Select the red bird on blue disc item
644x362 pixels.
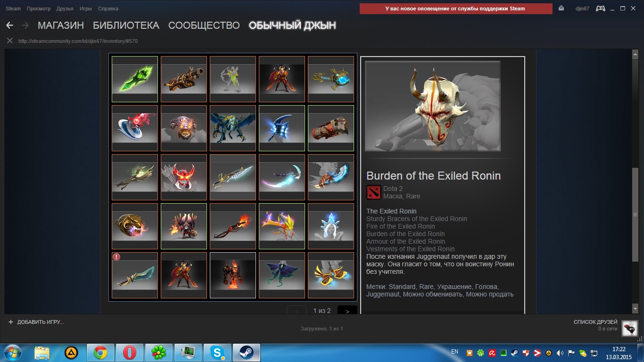135,128
